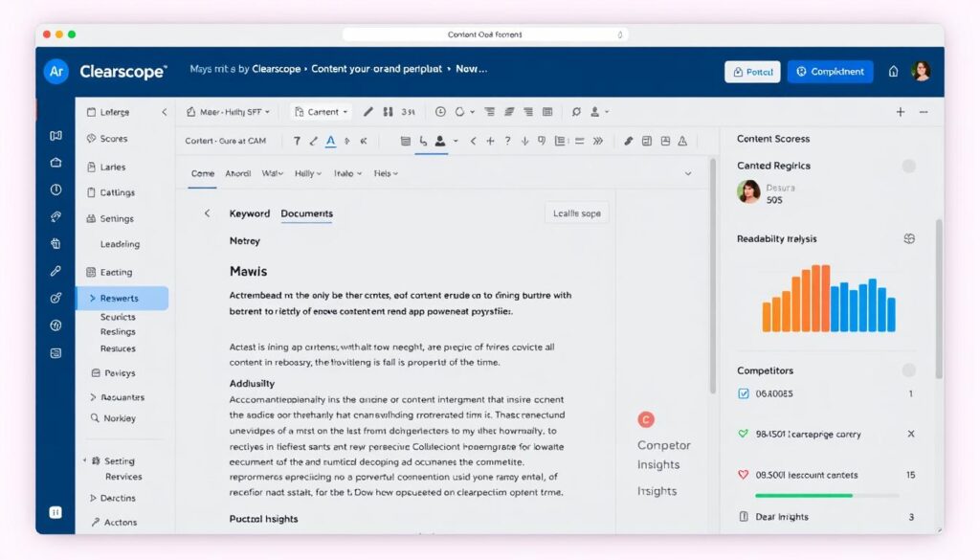The width and height of the screenshot is (980, 560).
Task: Click the globe icon beside Readability analysis
Action: point(907,238)
